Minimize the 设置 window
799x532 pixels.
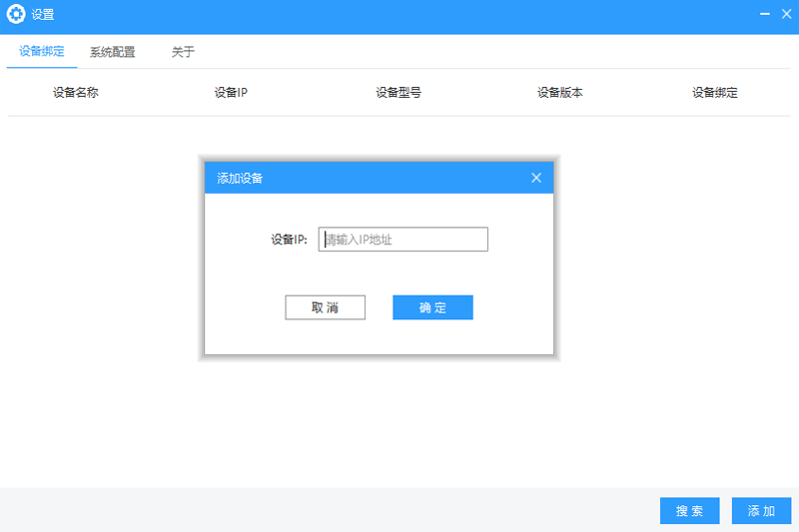765,15
